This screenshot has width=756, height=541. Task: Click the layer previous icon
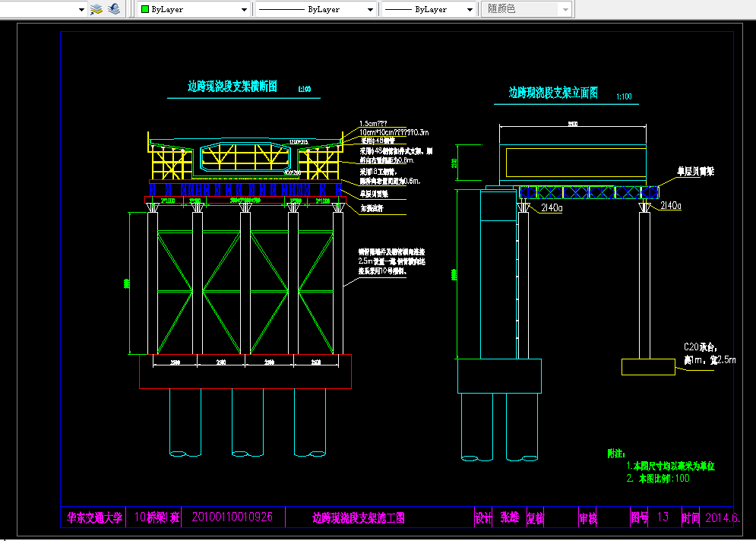coord(114,9)
